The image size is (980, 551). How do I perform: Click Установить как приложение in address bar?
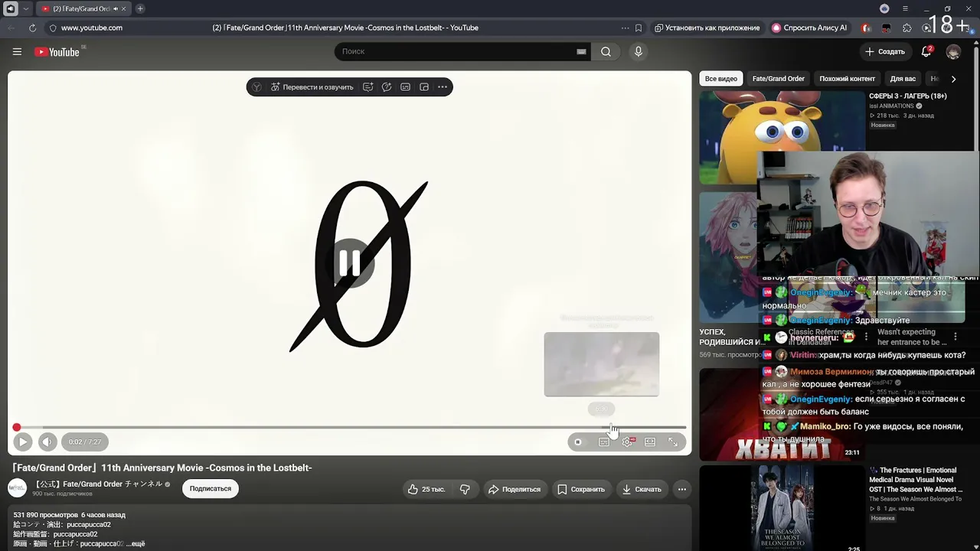click(707, 28)
